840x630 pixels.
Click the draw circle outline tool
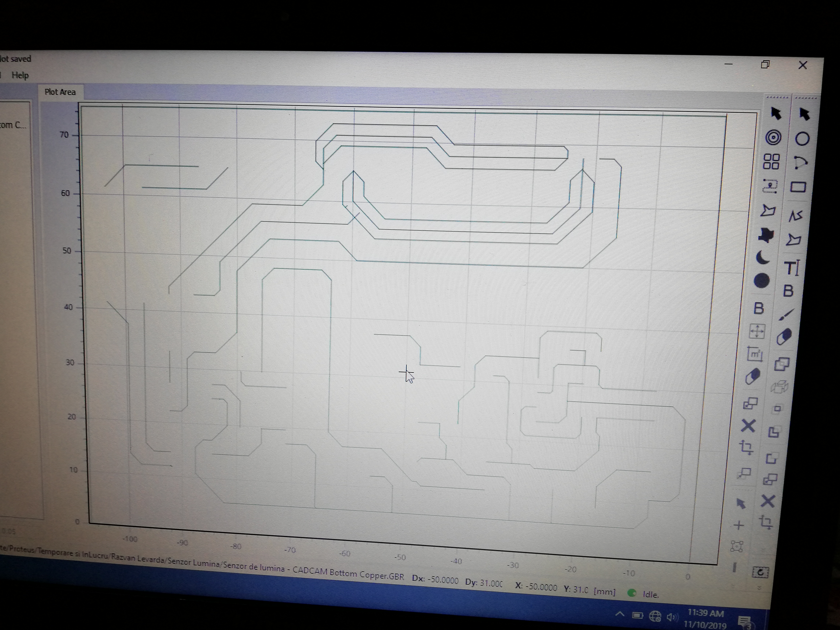point(802,139)
